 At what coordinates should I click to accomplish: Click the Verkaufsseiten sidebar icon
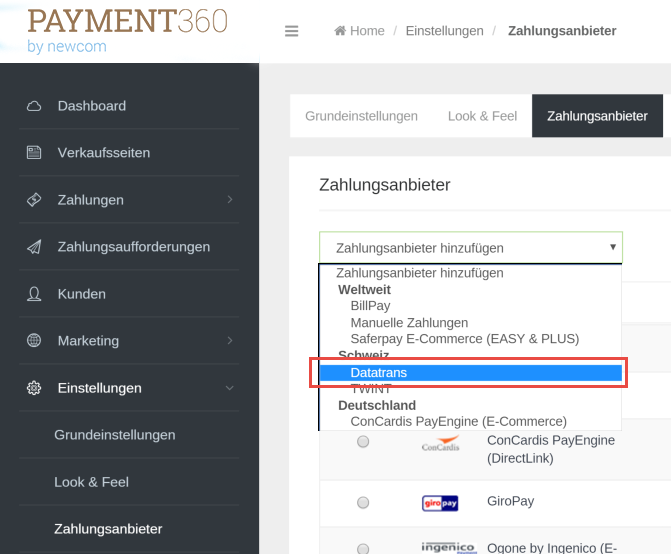(34, 153)
